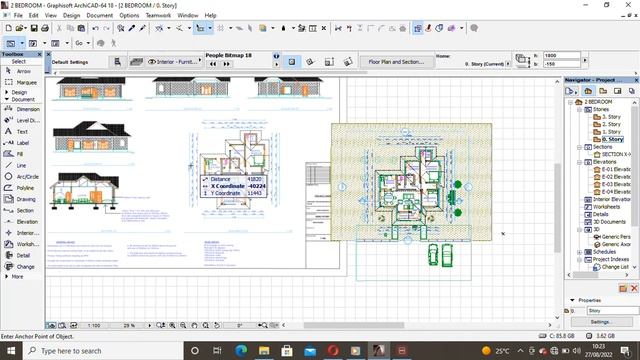The image size is (640, 360).
Task: Open Project Map view in Navigator
Action: pos(588,91)
